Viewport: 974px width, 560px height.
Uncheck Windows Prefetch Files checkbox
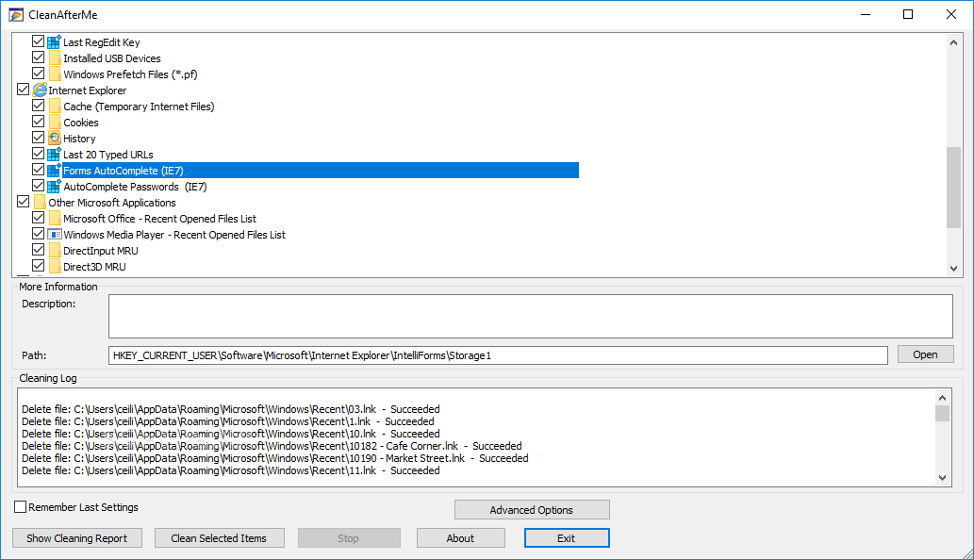(38, 74)
